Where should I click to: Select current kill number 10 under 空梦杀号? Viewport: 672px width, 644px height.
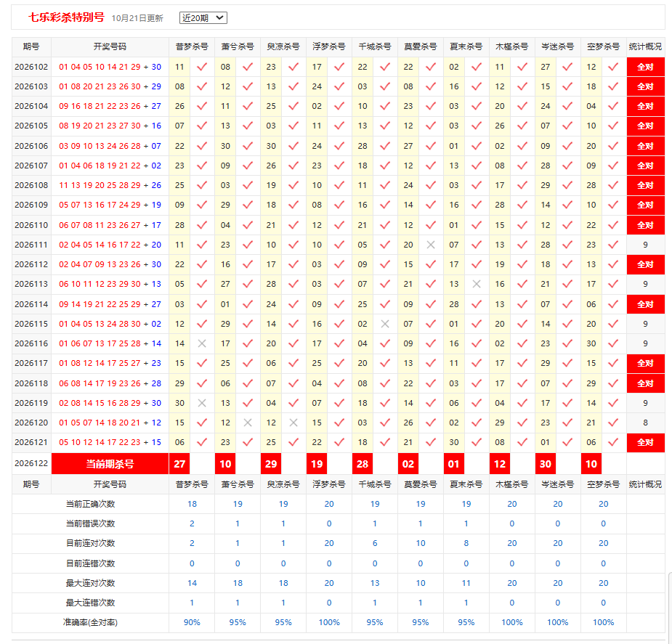pos(591,464)
